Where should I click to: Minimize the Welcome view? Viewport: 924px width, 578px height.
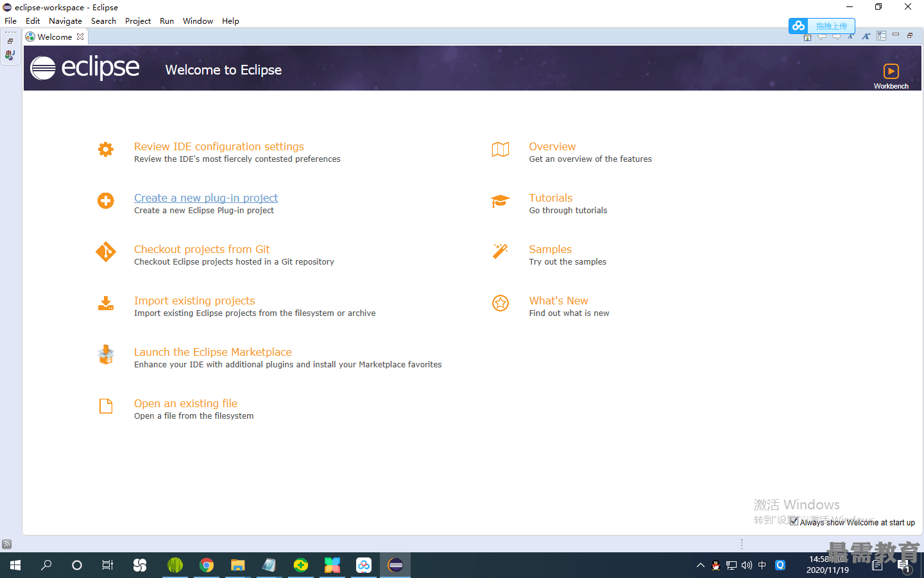(x=896, y=35)
